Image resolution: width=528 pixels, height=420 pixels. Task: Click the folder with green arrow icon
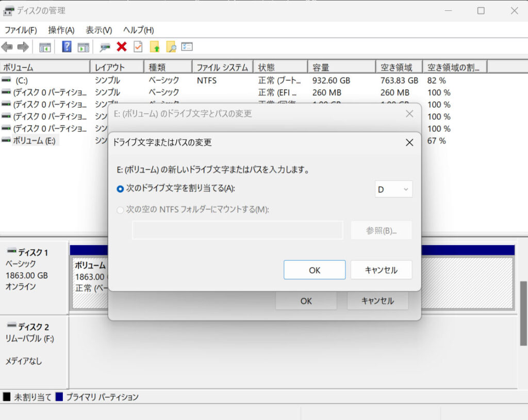(155, 47)
